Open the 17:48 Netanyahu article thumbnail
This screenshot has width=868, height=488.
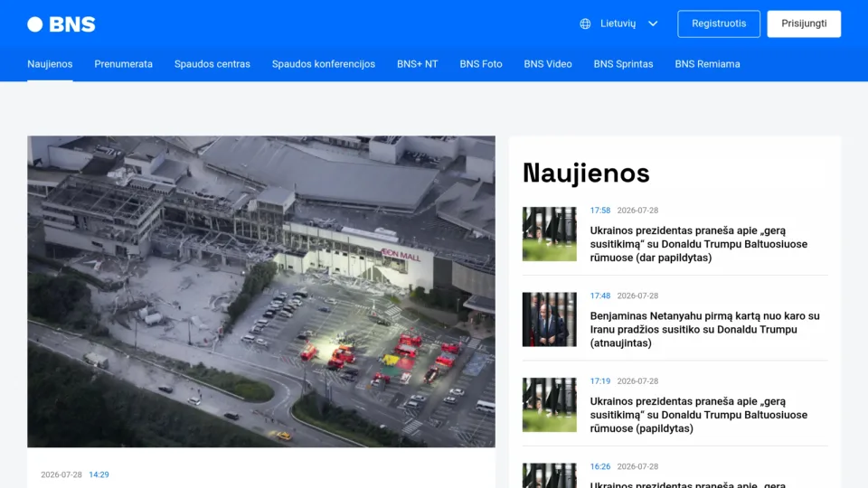pyautogui.click(x=549, y=319)
